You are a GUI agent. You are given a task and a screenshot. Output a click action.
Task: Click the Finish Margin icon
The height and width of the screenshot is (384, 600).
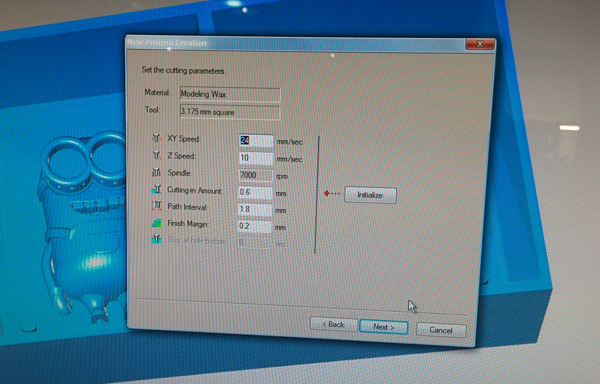pyautogui.click(x=156, y=223)
